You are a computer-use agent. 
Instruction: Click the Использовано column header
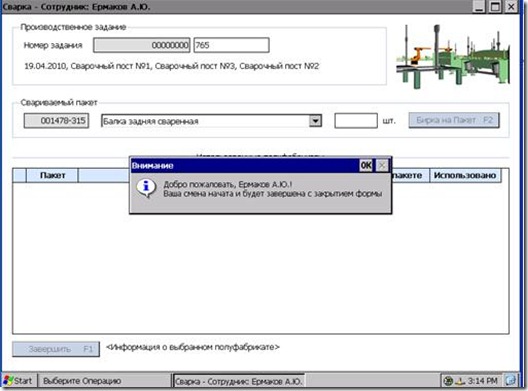(465, 175)
